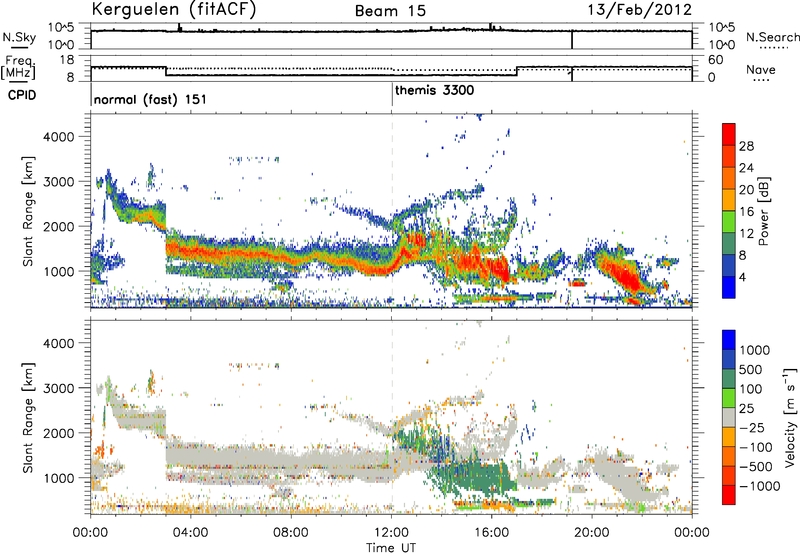The height and width of the screenshot is (554, 800).
Task: Click the 'Freq. [MHz]' label
Action: [x=18, y=67]
